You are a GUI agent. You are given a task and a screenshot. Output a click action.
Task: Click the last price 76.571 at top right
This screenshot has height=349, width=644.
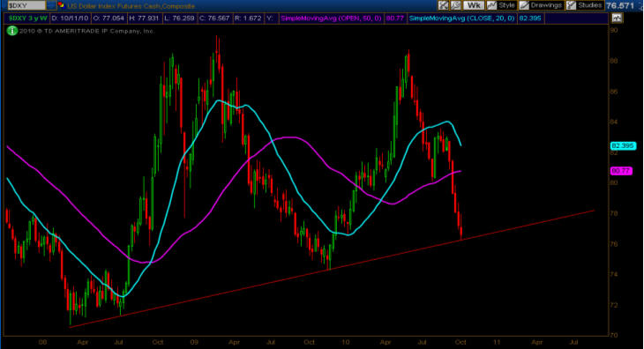click(620, 6)
